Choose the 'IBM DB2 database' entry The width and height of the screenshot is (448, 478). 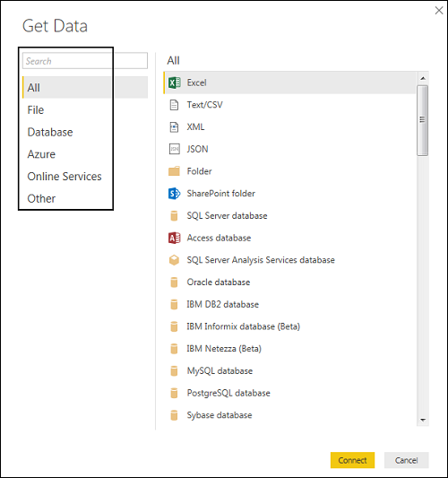[222, 305]
